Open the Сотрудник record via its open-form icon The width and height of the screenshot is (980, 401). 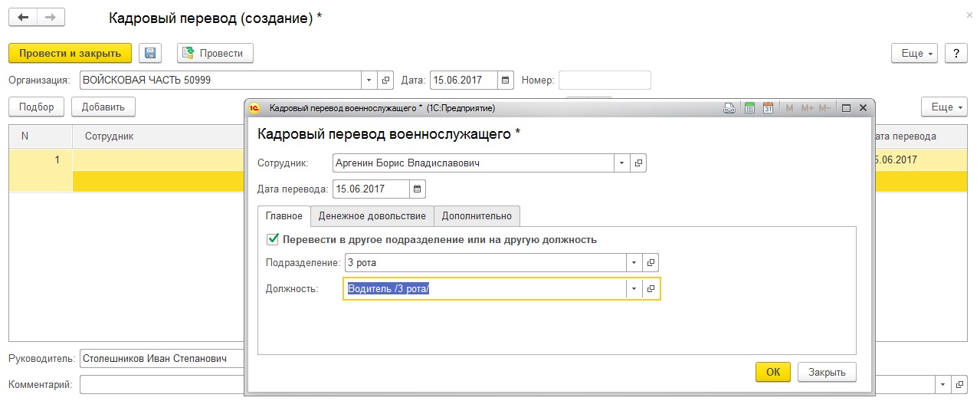[x=637, y=163]
